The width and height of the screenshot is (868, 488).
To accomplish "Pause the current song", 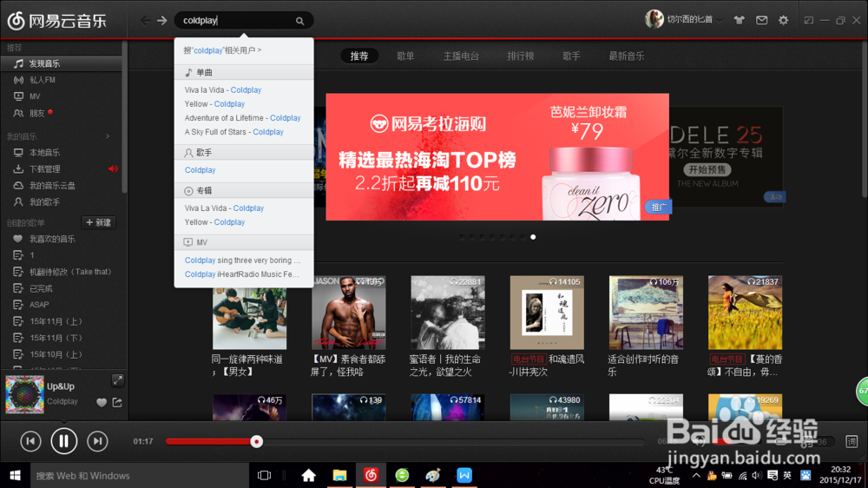I will point(63,441).
